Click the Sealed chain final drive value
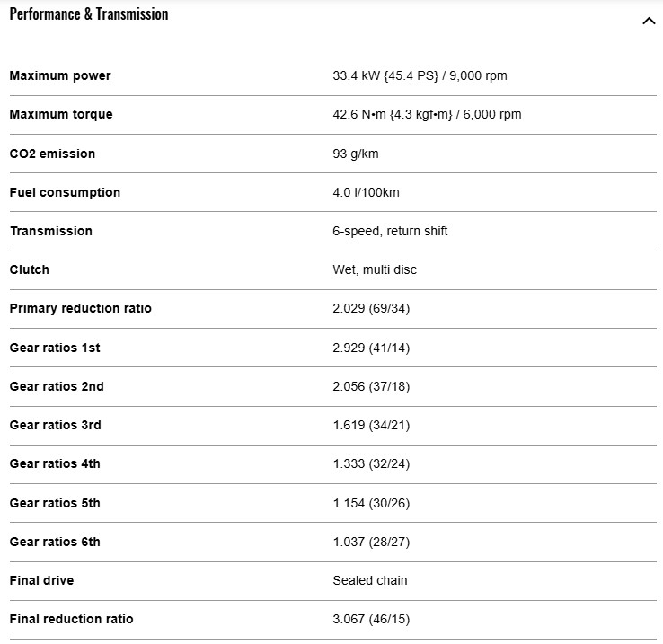663x644 pixels. point(370,580)
